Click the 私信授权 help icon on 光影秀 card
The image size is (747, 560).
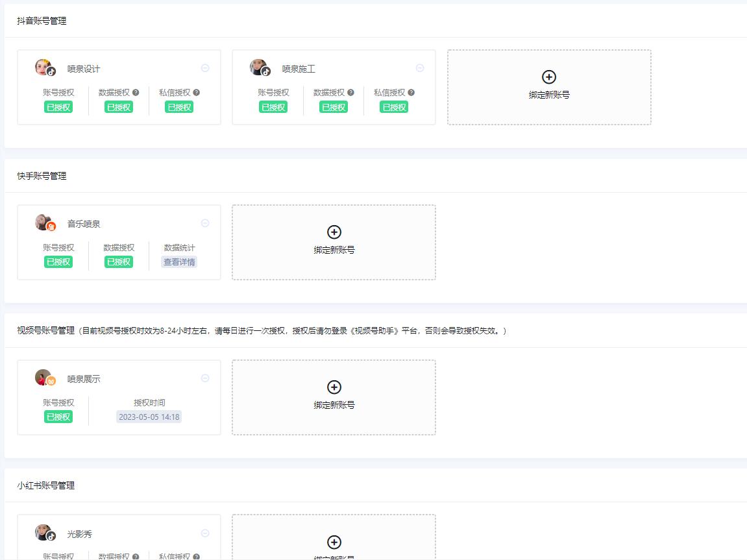click(x=195, y=557)
